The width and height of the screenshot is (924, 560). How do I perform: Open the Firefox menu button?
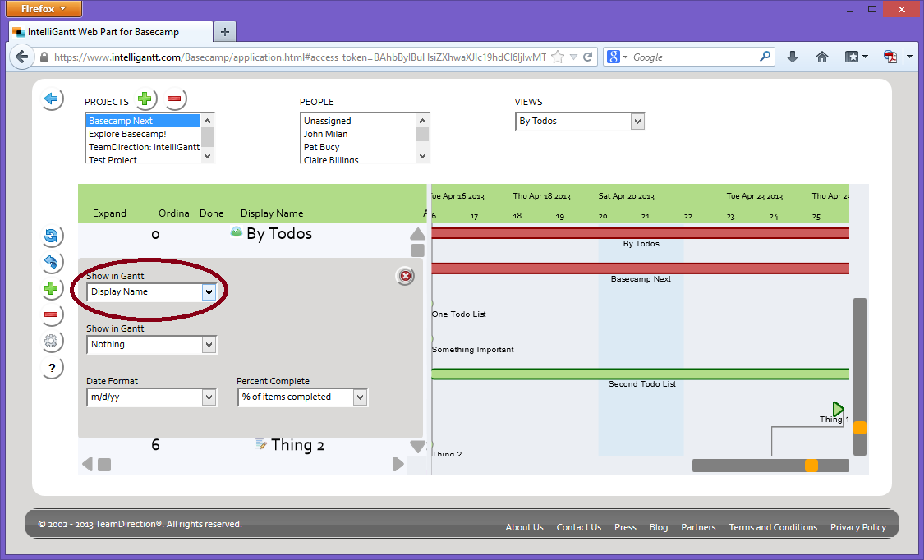pyautogui.click(x=44, y=9)
